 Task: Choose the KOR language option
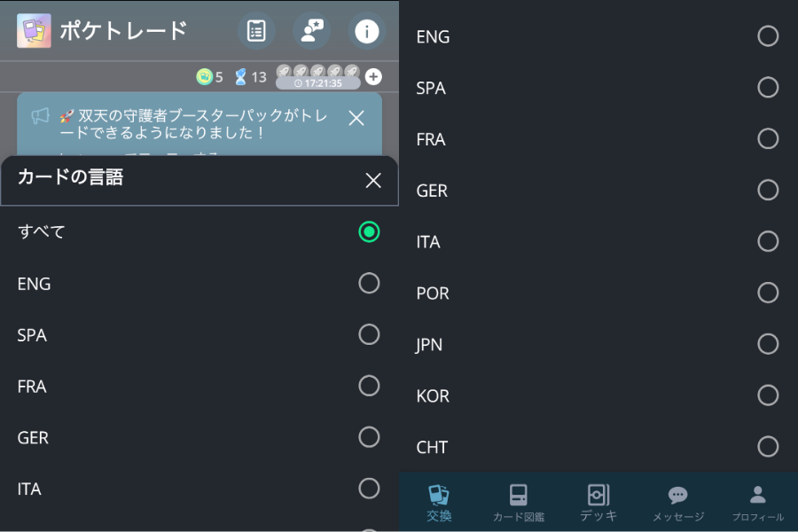[768, 395]
